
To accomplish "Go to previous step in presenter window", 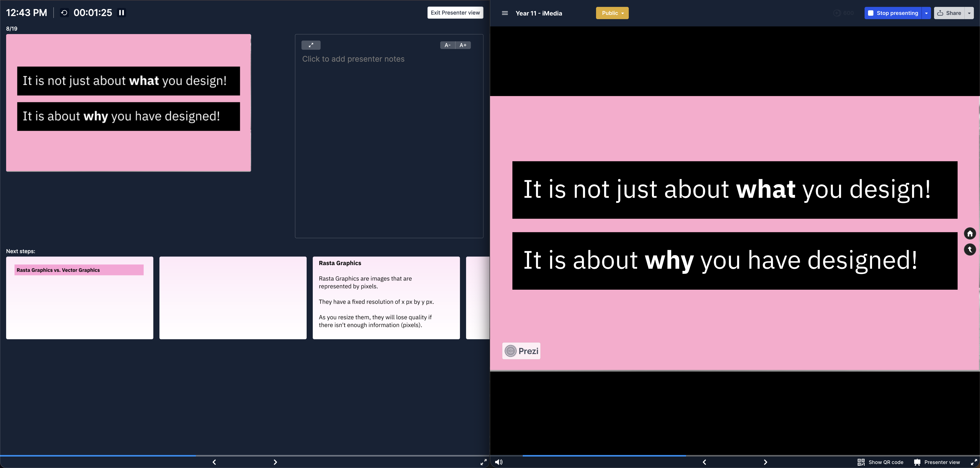I will point(214,462).
